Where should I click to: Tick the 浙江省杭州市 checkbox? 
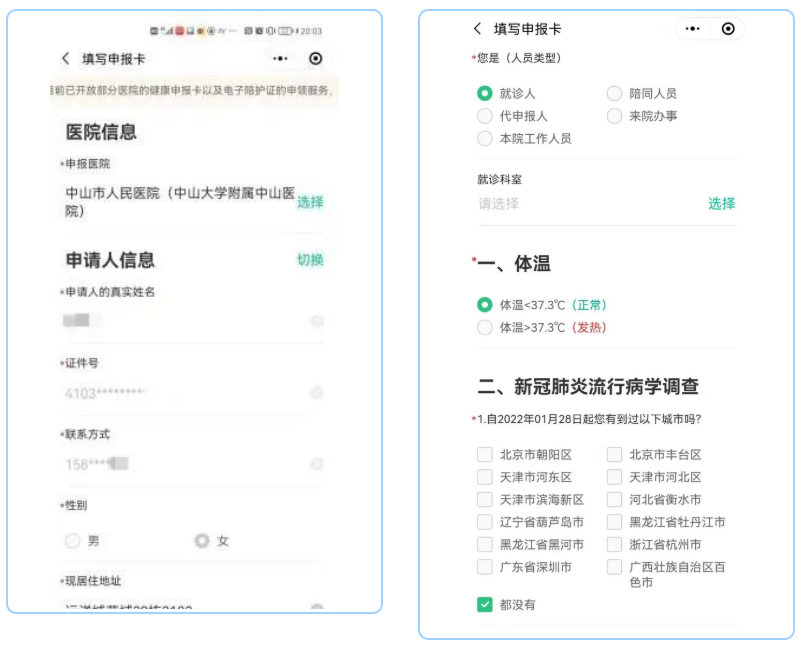tap(615, 545)
